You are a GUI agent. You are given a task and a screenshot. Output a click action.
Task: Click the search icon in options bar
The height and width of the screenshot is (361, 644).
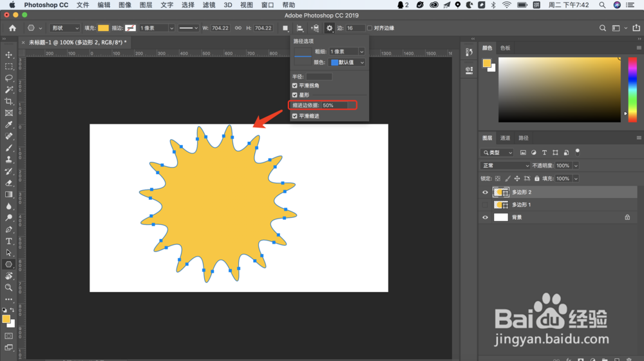(603, 28)
